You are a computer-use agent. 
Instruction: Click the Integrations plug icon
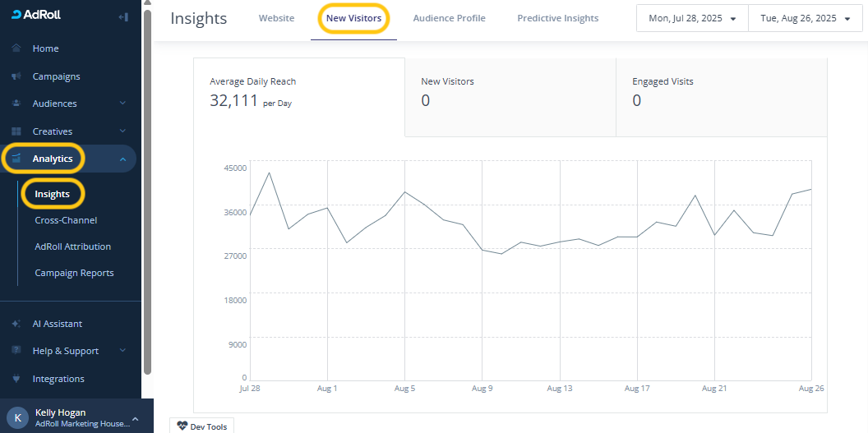16,379
